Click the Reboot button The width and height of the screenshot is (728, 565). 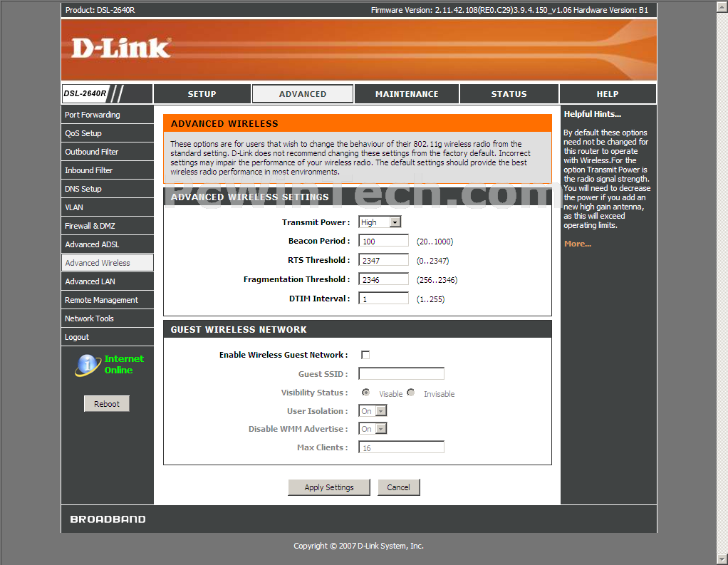tap(107, 404)
